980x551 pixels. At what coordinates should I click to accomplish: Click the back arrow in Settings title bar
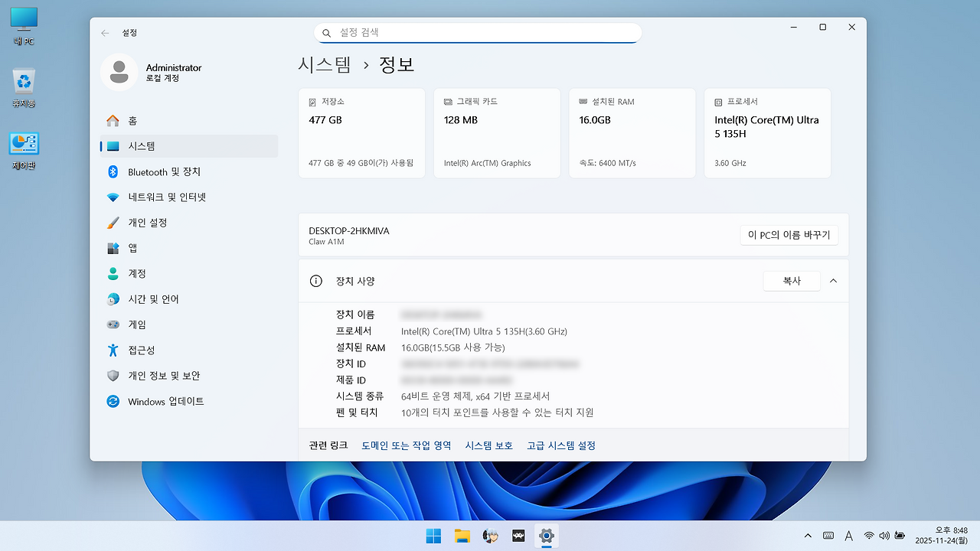[105, 33]
